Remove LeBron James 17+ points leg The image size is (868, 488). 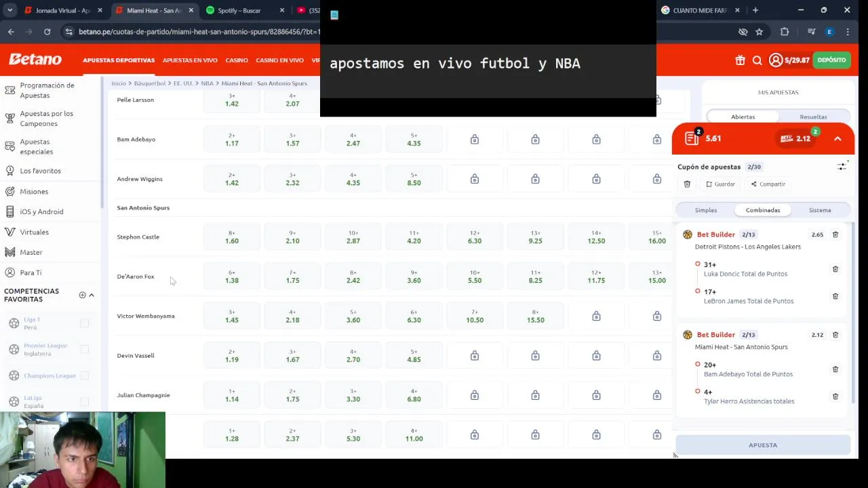pyautogui.click(x=835, y=296)
